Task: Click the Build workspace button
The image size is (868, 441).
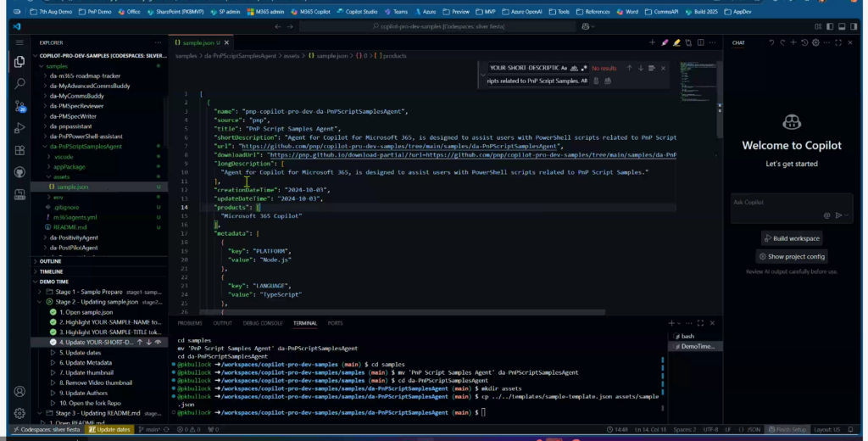Action: 792,239
